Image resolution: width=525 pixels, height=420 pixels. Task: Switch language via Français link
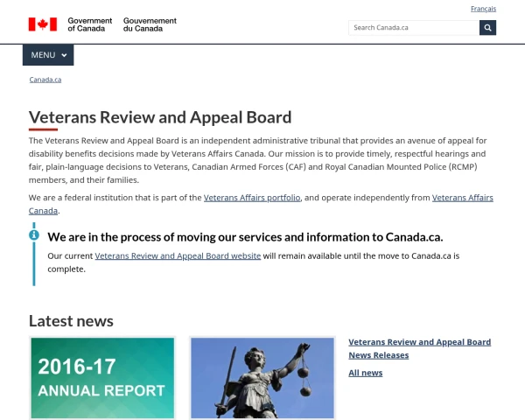483,9
